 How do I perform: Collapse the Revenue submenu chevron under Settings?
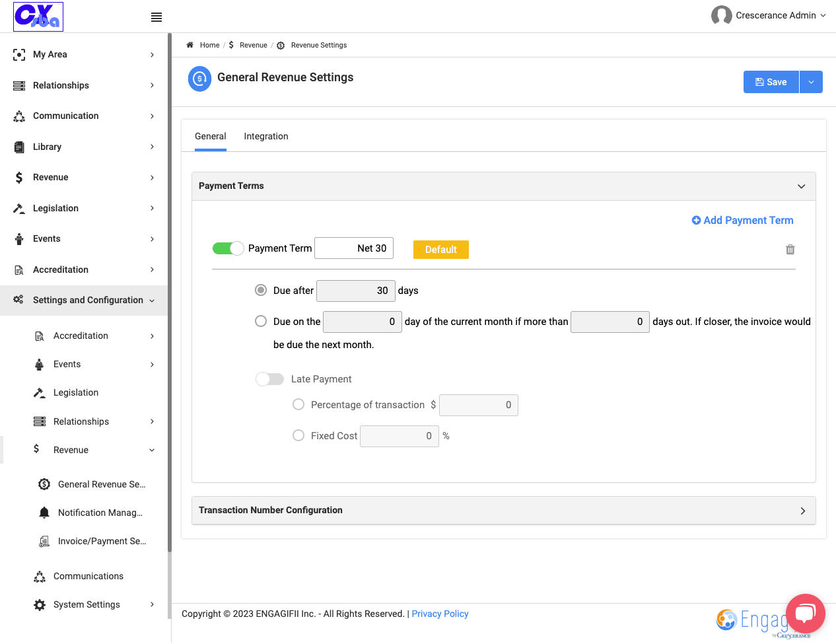pos(153,450)
